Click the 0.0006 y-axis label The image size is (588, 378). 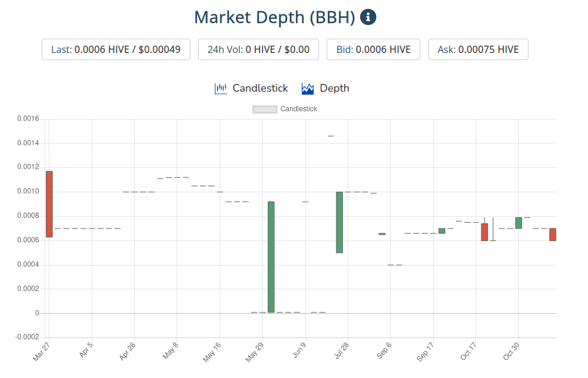click(28, 240)
